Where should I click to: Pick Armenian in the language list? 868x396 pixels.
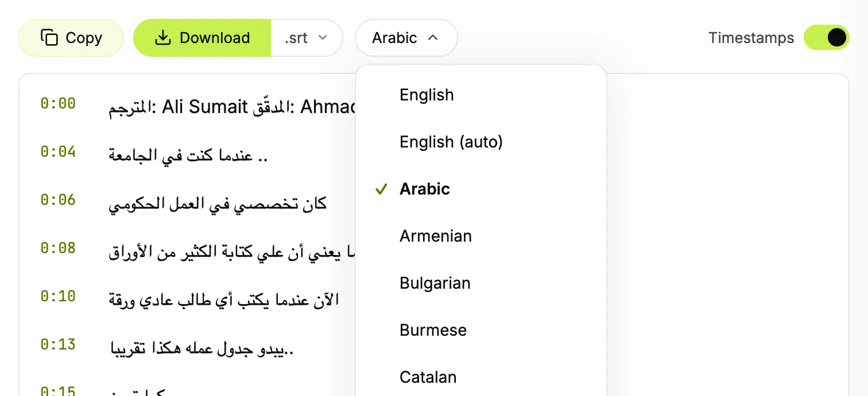pos(481,236)
